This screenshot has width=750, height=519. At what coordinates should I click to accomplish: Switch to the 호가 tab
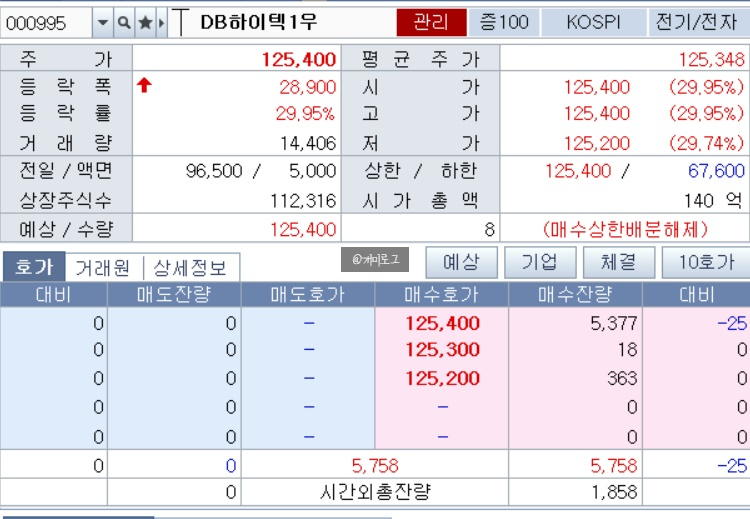[33, 266]
